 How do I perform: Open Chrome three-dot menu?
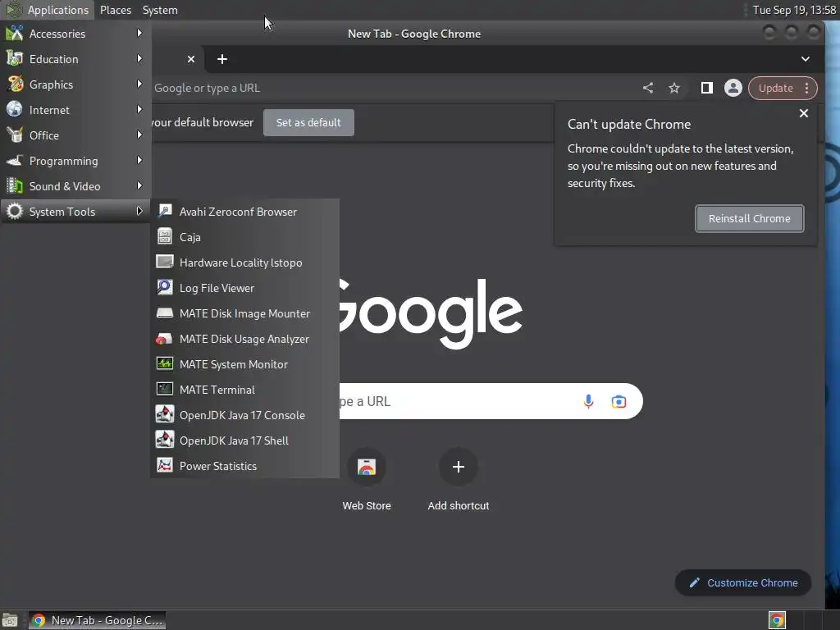coord(806,88)
